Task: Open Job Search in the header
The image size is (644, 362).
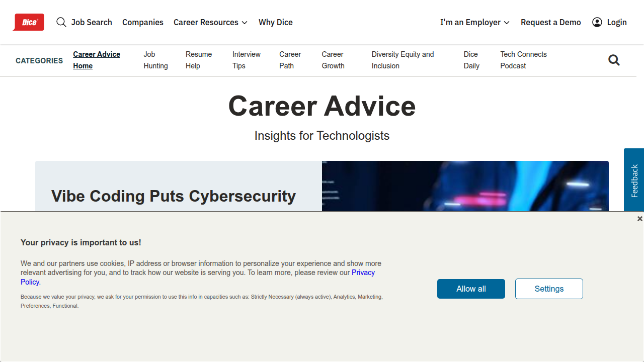Action: click(x=92, y=22)
